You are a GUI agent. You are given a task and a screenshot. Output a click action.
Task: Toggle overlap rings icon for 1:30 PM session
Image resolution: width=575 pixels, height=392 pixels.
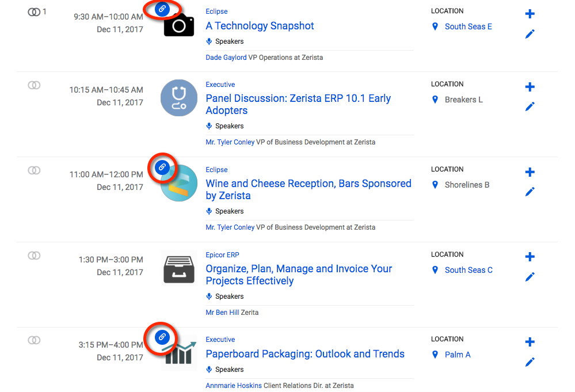coord(34,255)
